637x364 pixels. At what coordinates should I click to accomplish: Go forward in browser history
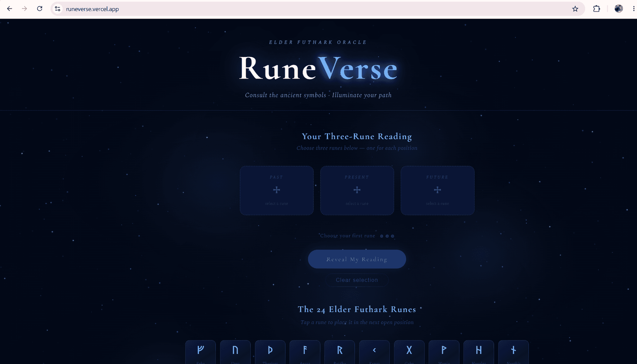[24, 9]
